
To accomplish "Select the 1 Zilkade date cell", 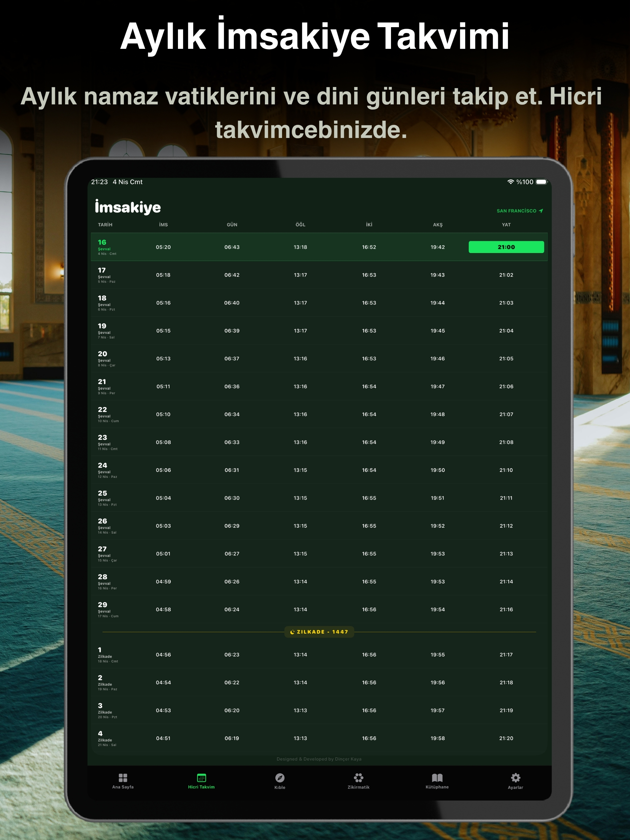I will coord(108,655).
